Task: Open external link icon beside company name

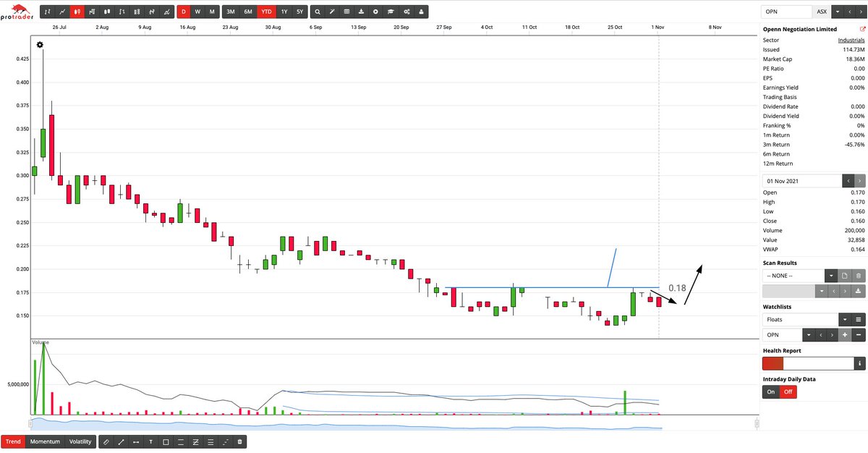Action: 862,29
